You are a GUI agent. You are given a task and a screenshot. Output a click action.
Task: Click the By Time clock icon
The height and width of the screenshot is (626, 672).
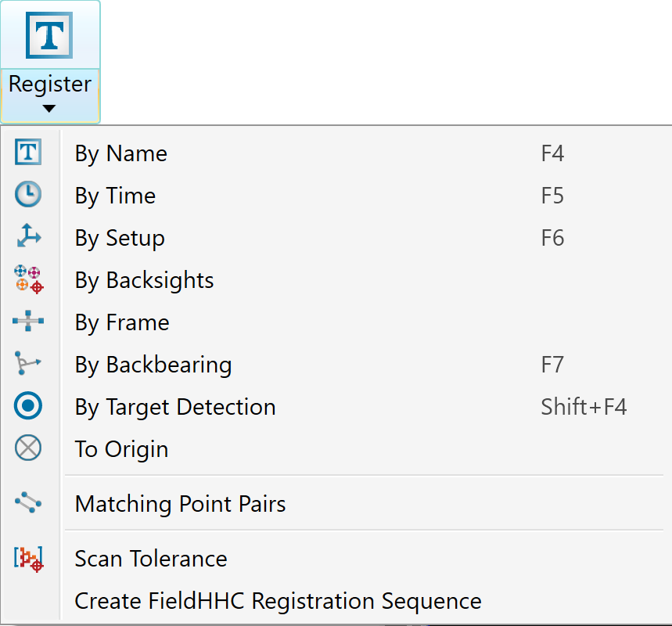tap(28, 194)
